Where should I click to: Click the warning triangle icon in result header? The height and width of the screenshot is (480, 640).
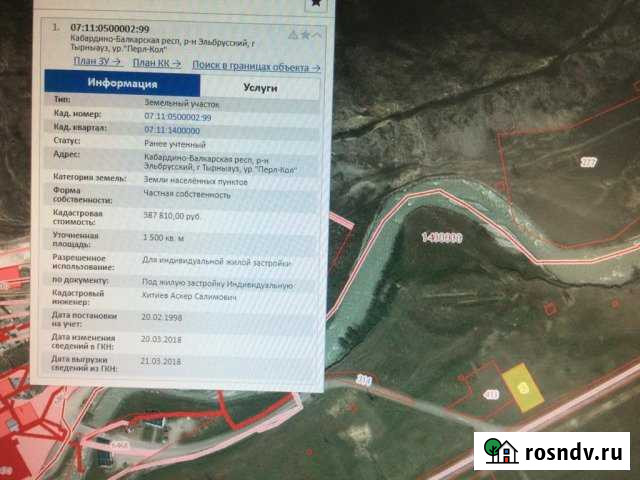tap(293, 34)
